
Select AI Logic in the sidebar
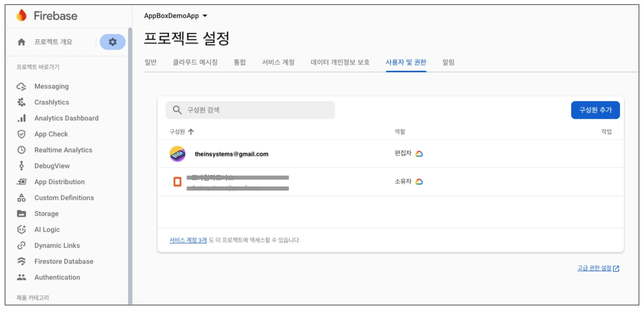pyautogui.click(x=47, y=229)
